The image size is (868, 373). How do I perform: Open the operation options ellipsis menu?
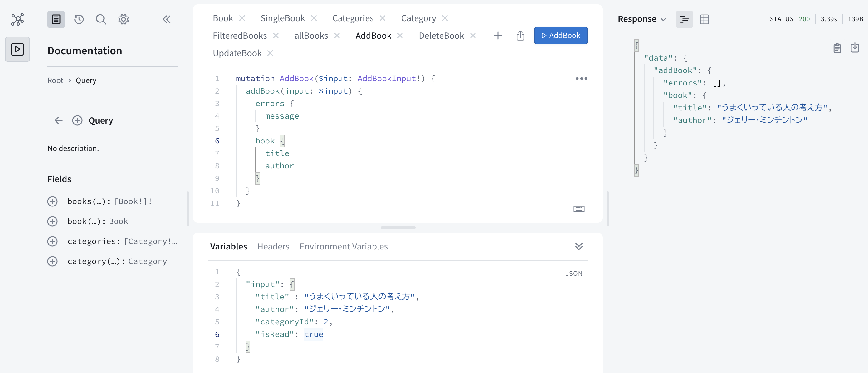(581, 79)
